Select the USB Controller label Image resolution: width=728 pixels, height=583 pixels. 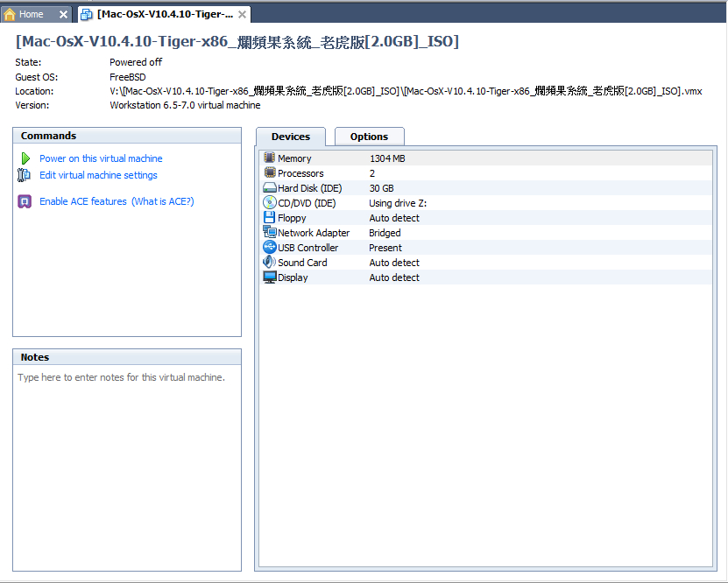point(307,248)
